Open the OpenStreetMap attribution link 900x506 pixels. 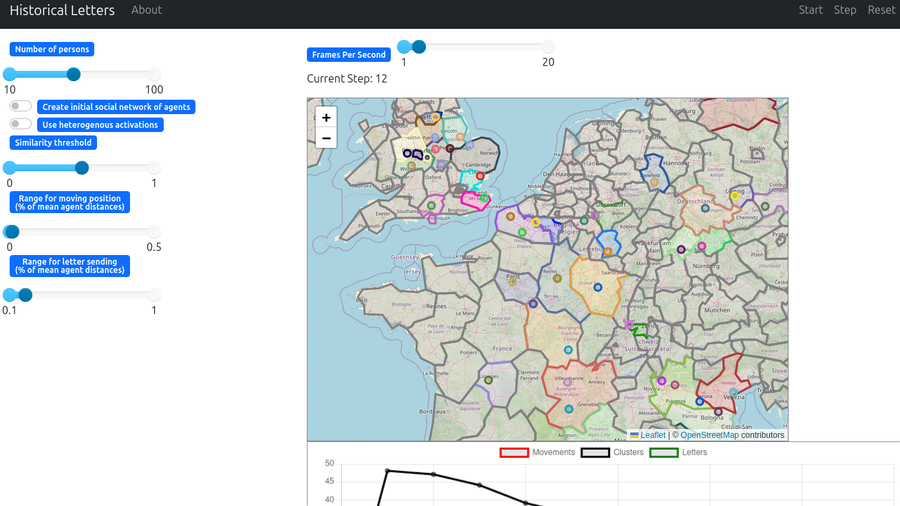(x=709, y=435)
